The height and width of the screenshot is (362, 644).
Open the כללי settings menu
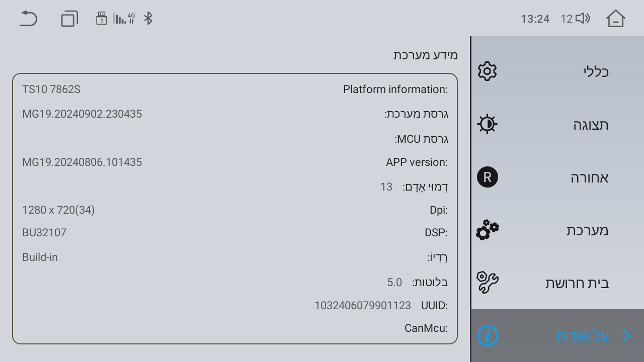(x=557, y=71)
